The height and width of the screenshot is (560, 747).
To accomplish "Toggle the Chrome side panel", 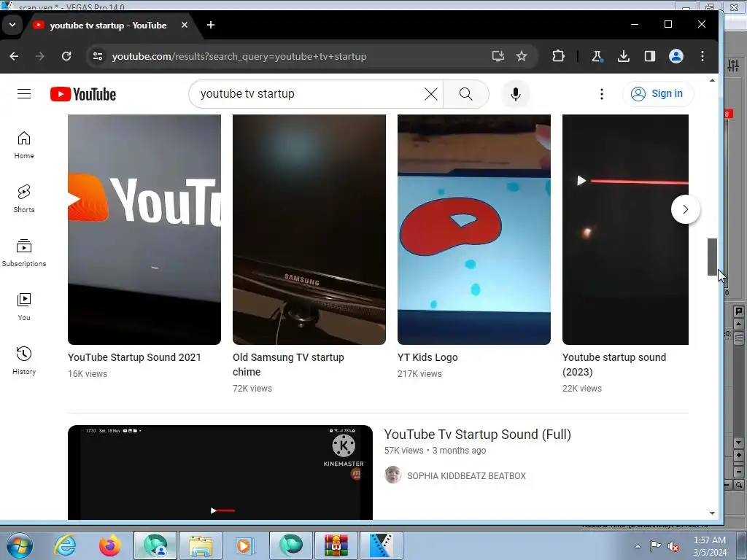I will coord(650,56).
